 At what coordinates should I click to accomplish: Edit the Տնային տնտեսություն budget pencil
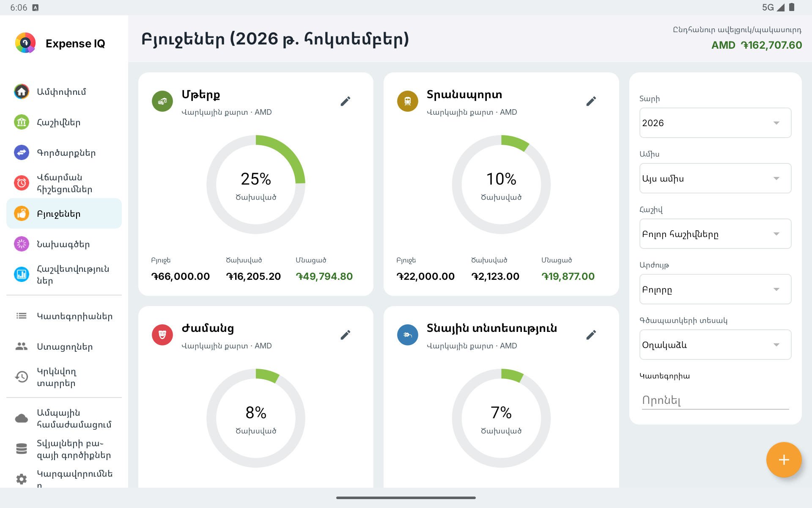point(591,335)
